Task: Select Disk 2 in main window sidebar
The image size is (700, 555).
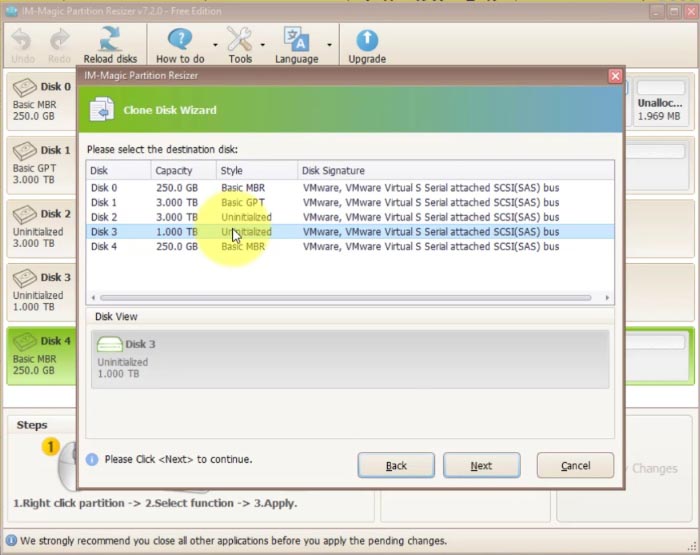Action: (42, 229)
